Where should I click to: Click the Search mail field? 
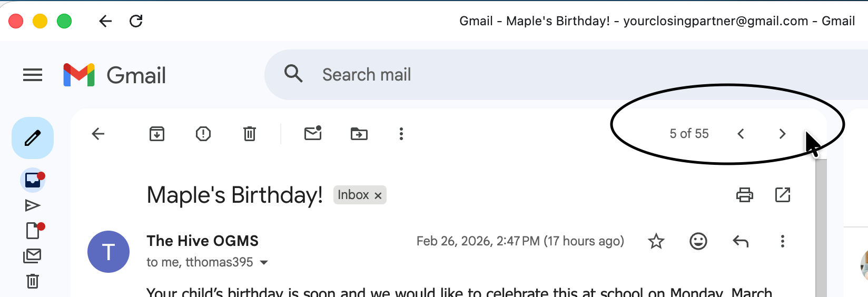tap(566, 75)
